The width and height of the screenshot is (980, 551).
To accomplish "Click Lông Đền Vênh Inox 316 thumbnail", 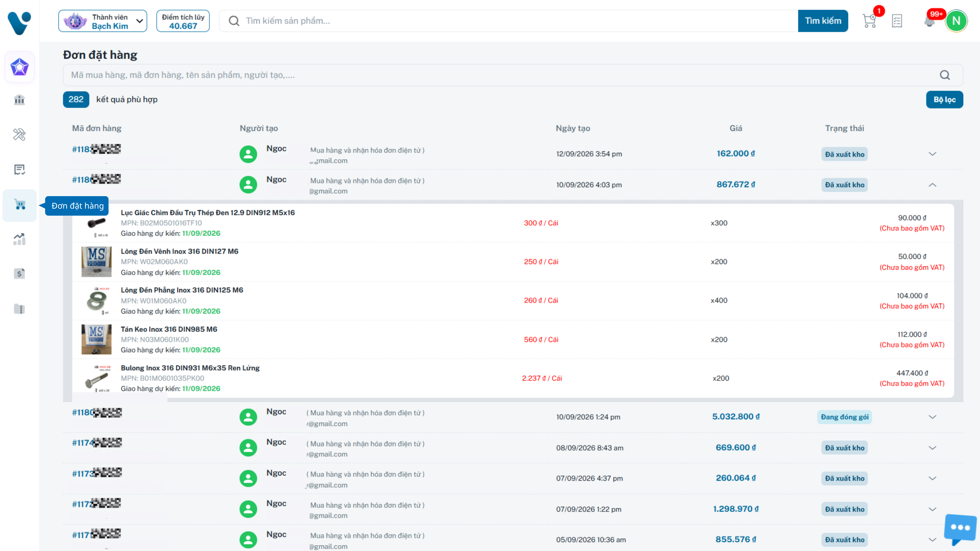I will (x=97, y=262).
